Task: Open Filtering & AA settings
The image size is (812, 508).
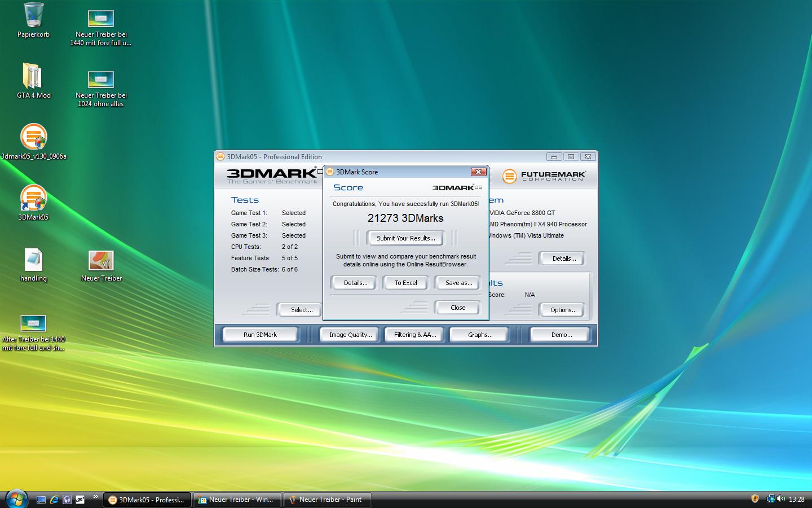Action: tap(415, 335)
